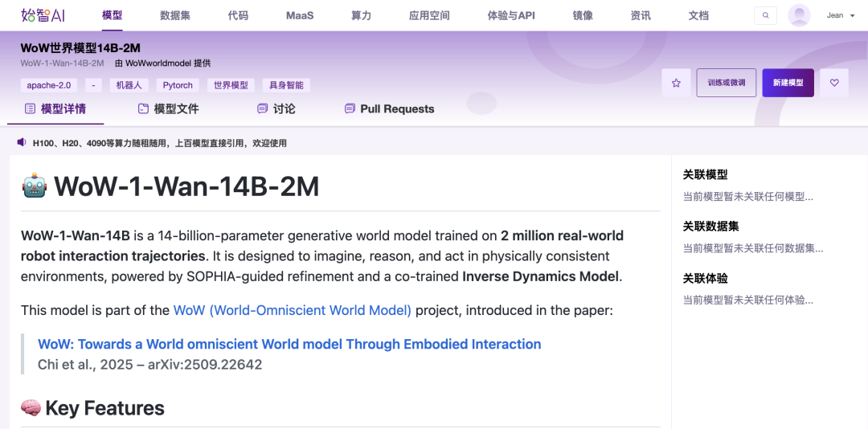Viewport: 868px width, 429px height.
Task: Open the WoW paper title link
Action: (289, 344)
